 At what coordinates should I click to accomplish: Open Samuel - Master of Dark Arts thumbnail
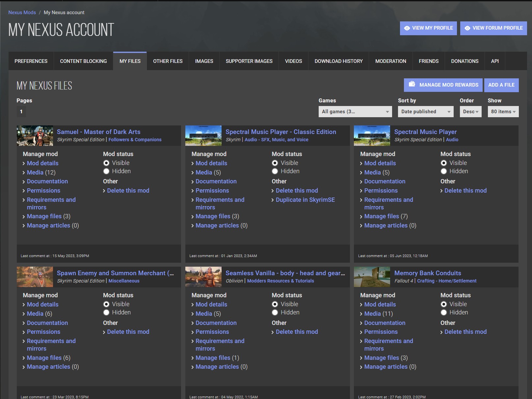click(x=35, y=136)
